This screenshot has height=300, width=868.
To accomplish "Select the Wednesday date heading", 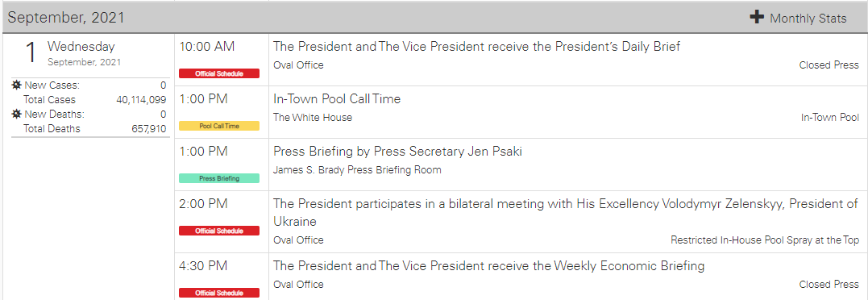I will (81, 47).
